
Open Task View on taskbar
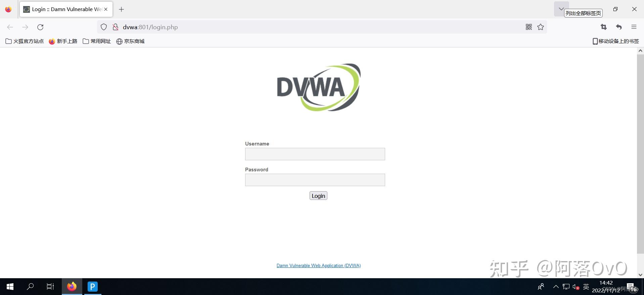(x=50, y=287)
